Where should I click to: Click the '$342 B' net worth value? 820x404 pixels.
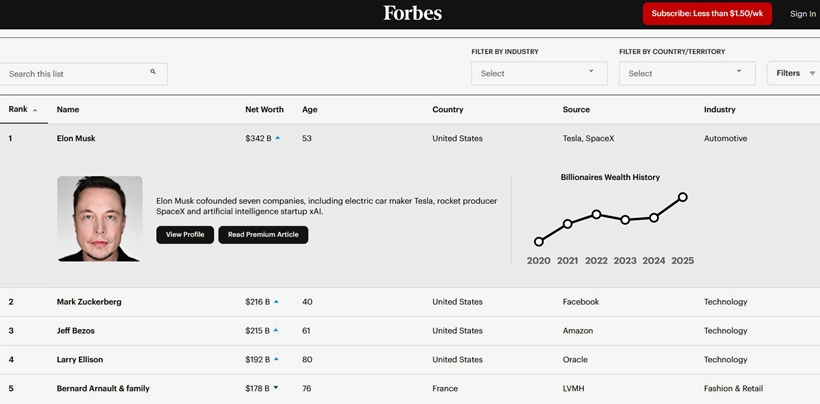click(258, 138)
